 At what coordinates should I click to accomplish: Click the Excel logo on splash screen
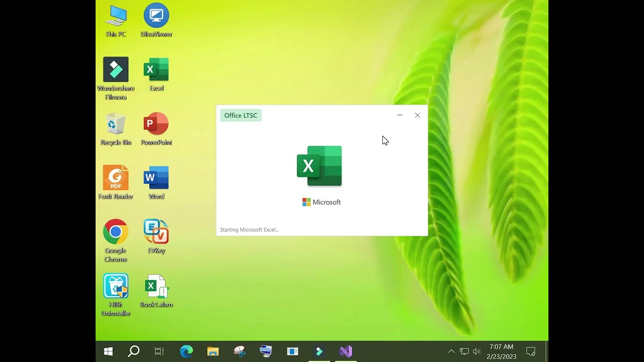(x=319, y=166)
